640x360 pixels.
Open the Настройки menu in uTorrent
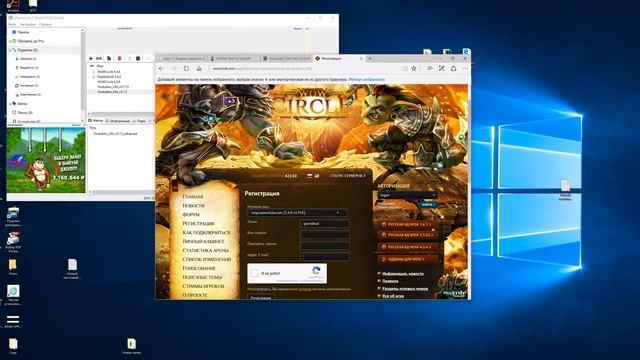coord(27,24)
